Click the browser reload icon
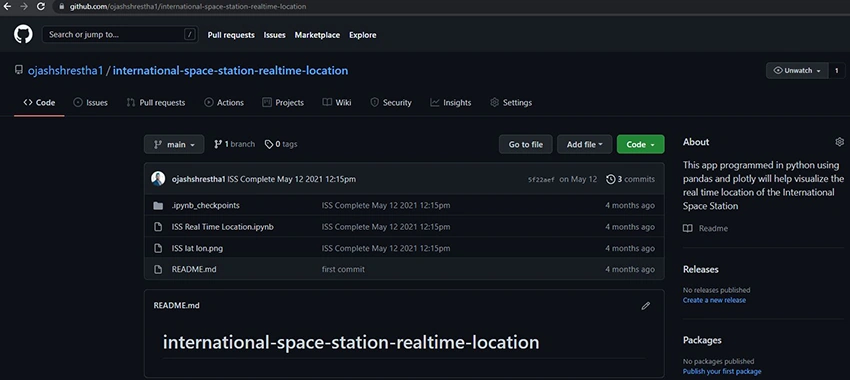 tap(41, 7)
